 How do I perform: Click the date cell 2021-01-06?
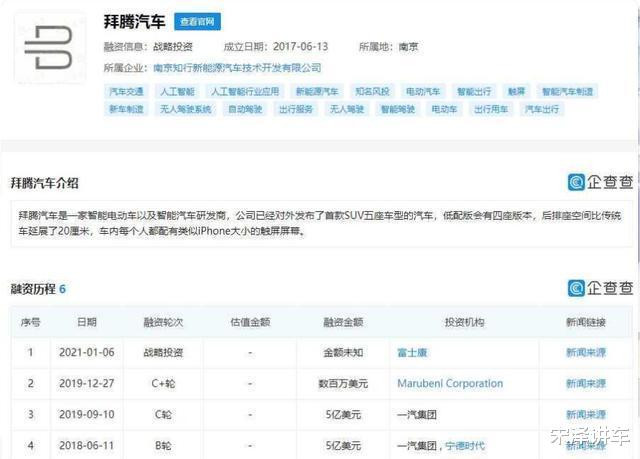[87, 353]
